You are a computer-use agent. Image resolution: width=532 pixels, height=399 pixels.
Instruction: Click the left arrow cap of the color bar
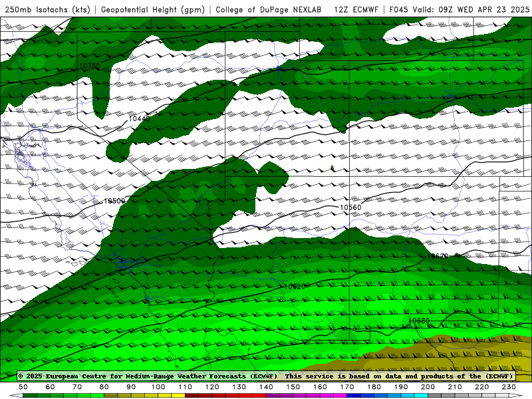click(x=16, y=396)
